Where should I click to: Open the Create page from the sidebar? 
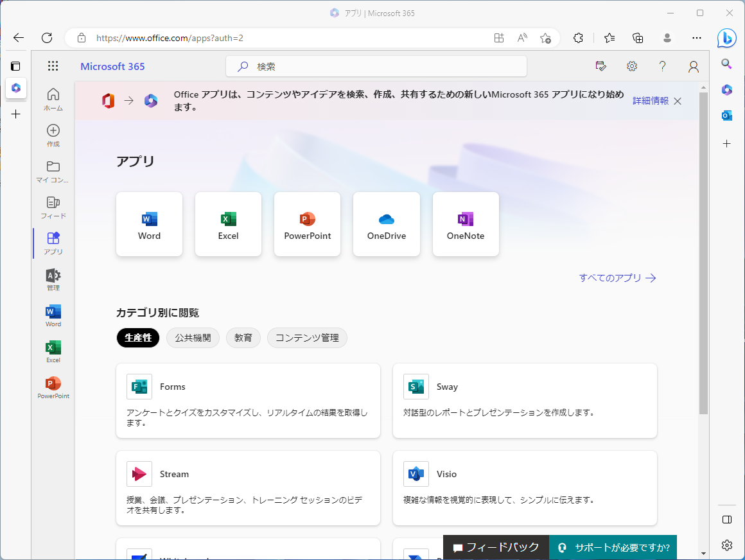click(x=53, y=136)
